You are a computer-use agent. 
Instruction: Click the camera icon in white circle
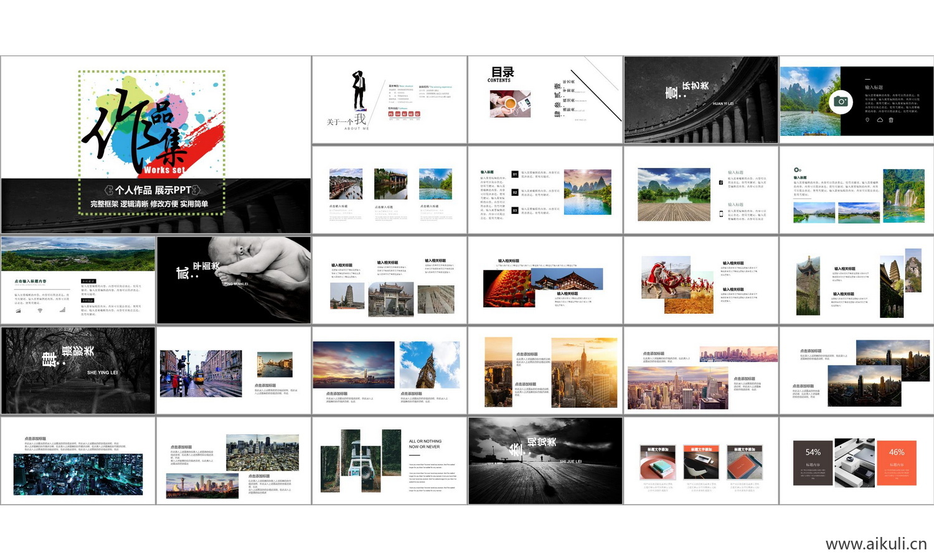point(841,101)
